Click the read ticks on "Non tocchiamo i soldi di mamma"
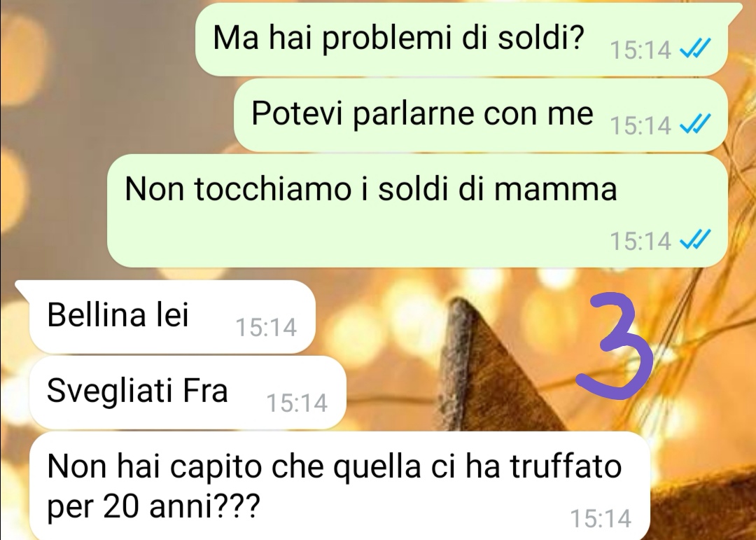The width and height of the screenshot is (756, 540). [x=695, y=239]
